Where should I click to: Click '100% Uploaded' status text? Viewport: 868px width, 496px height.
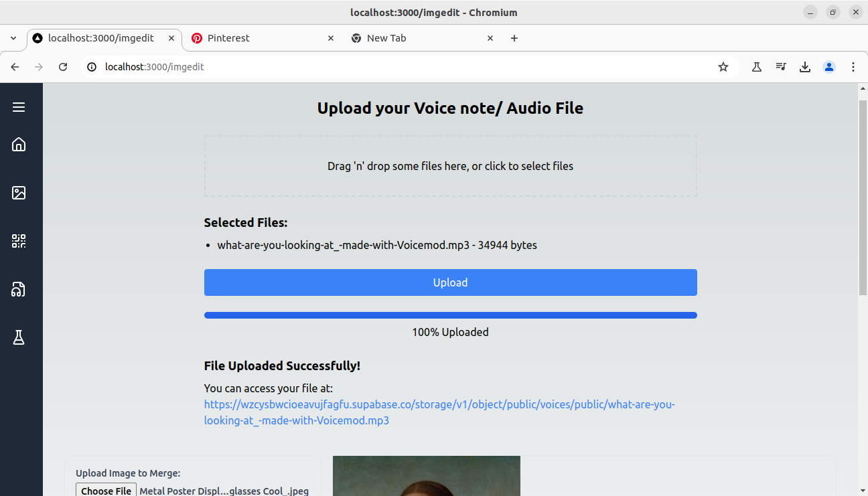coord(450,332)
